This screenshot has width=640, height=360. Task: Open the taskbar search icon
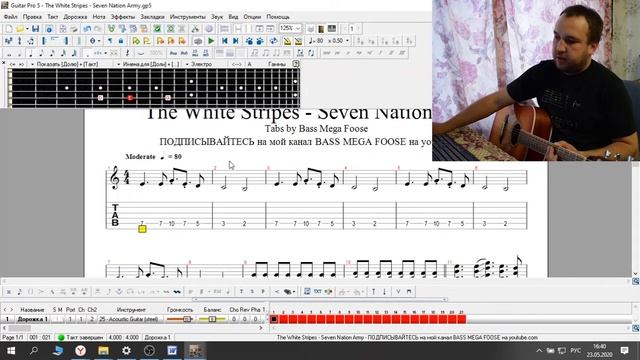34,351
